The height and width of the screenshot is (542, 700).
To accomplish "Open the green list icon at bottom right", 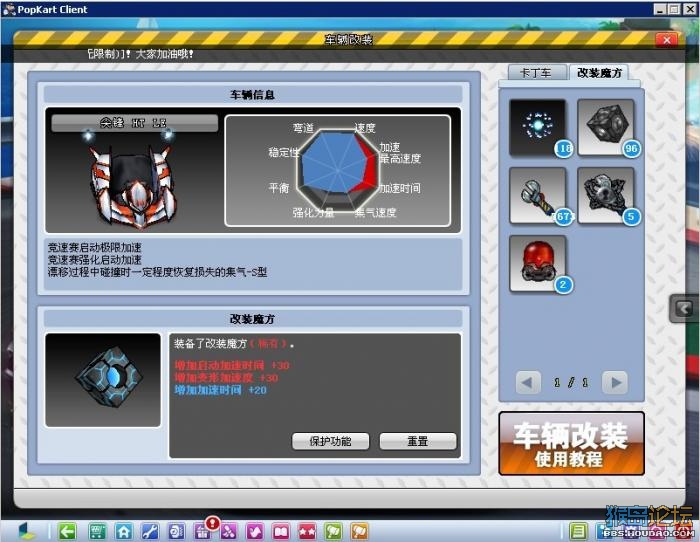I will point(579,531).
